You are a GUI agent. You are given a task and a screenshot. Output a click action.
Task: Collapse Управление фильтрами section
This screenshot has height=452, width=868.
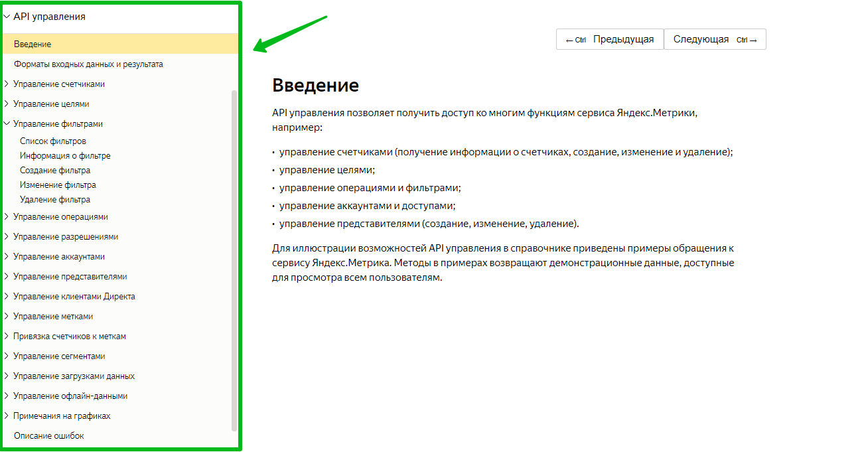pos(7,124)
